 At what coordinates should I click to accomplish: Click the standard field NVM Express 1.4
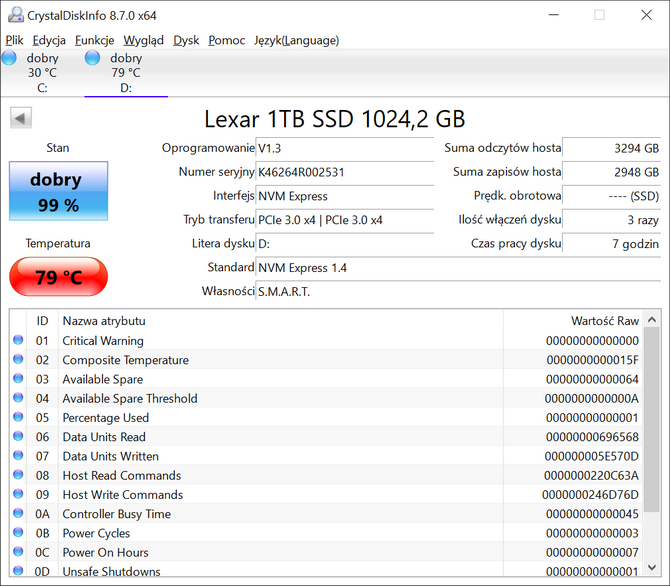point(458,268)
